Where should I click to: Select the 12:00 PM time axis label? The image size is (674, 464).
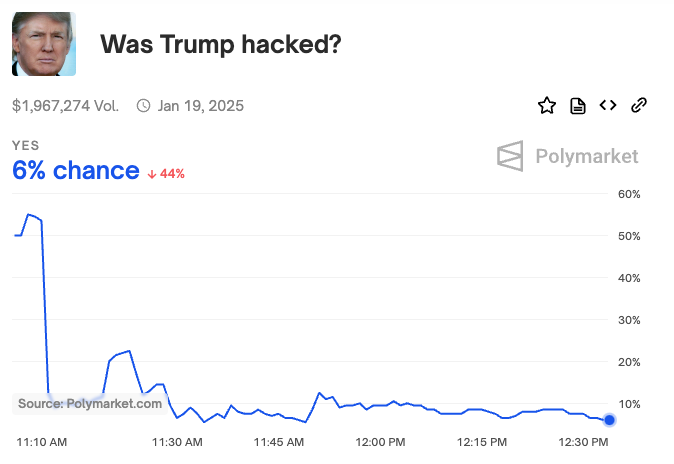380,441
